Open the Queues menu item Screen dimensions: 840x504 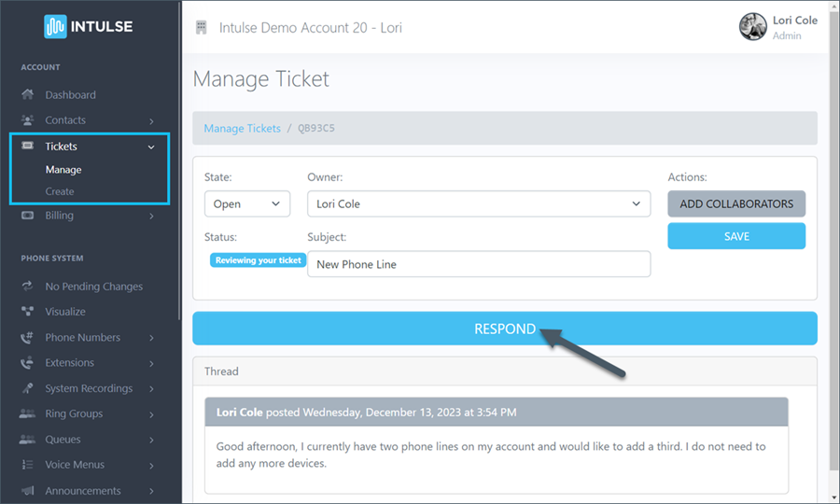point(63,440)
